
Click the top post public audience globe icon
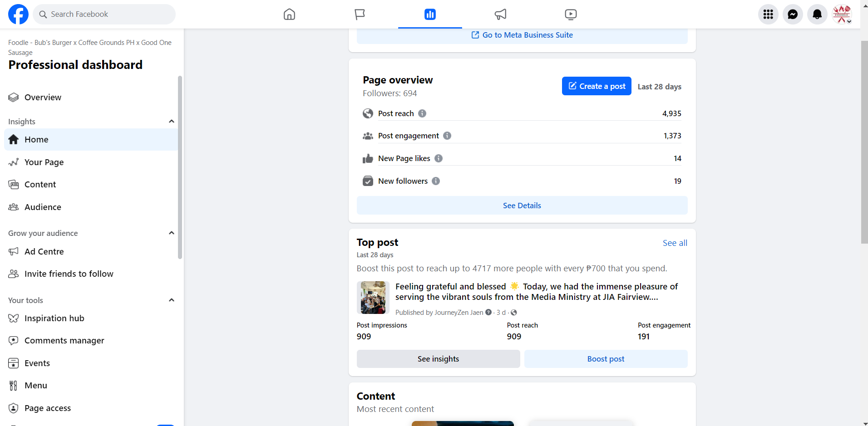pos(514,312)
